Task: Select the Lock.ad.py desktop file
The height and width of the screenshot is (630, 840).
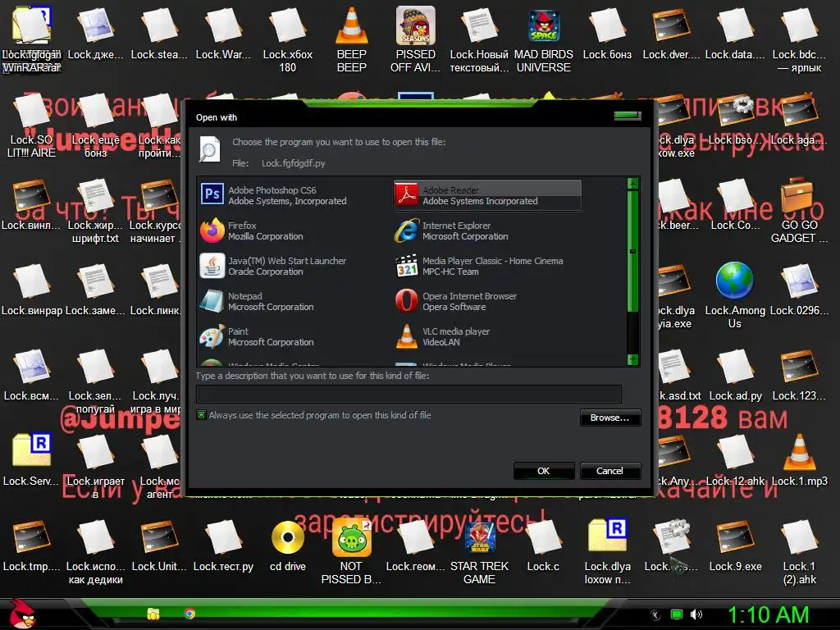Action: [x=735, y=376]
